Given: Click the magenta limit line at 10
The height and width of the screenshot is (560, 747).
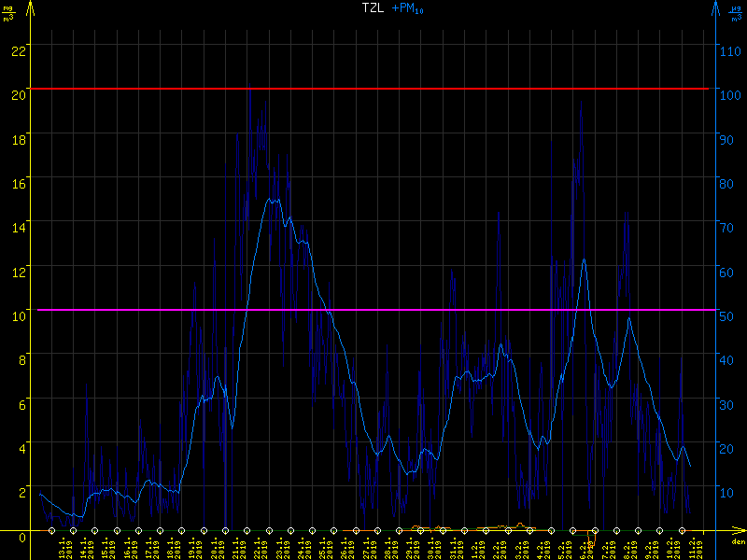Looking at the screenshot, I should click(373, 310).
